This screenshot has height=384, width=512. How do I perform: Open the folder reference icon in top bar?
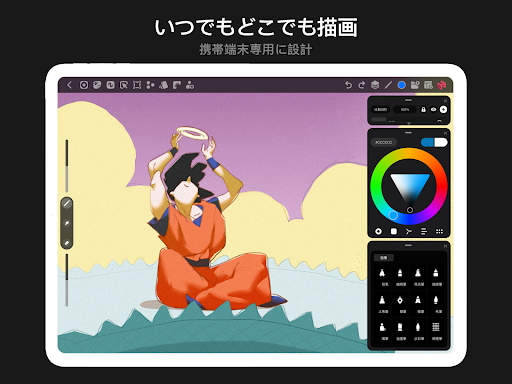pos(415,85)
